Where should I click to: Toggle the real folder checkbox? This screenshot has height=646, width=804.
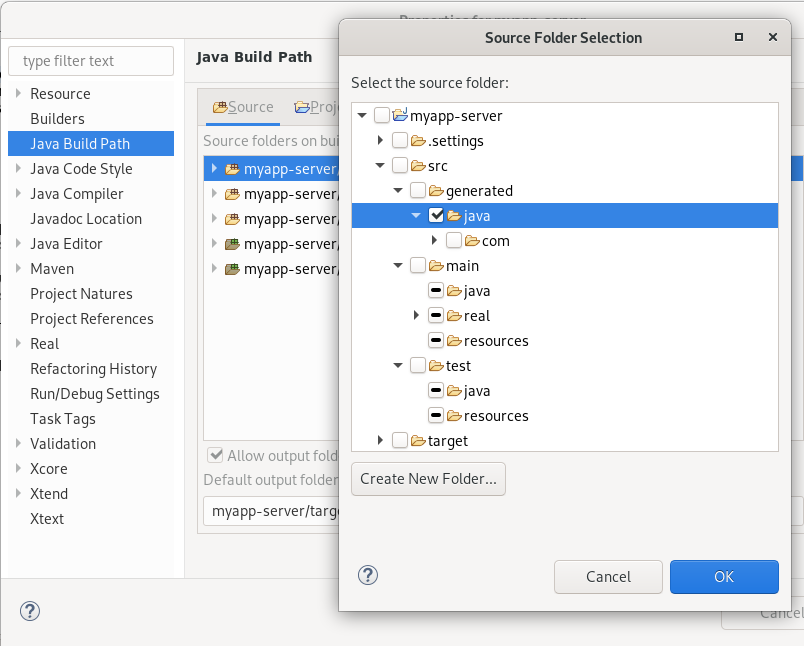click(436, 315)
